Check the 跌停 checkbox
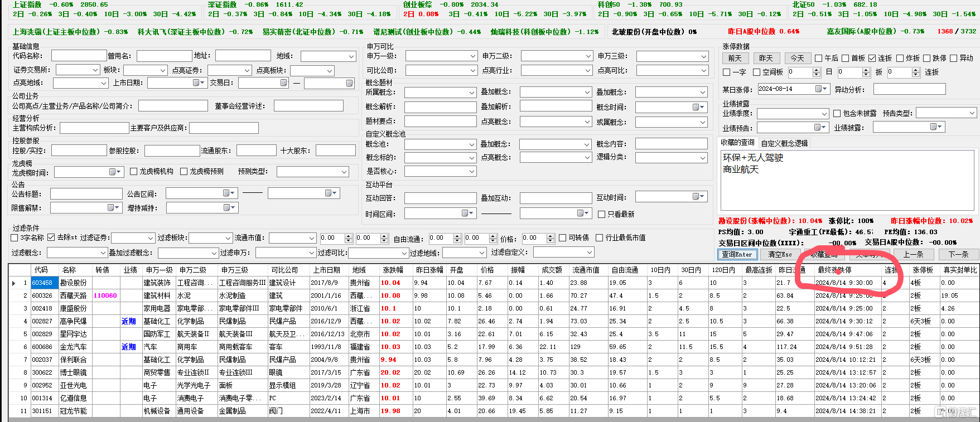980x422 pixels. pyautogui.click(x=926, y=58)
